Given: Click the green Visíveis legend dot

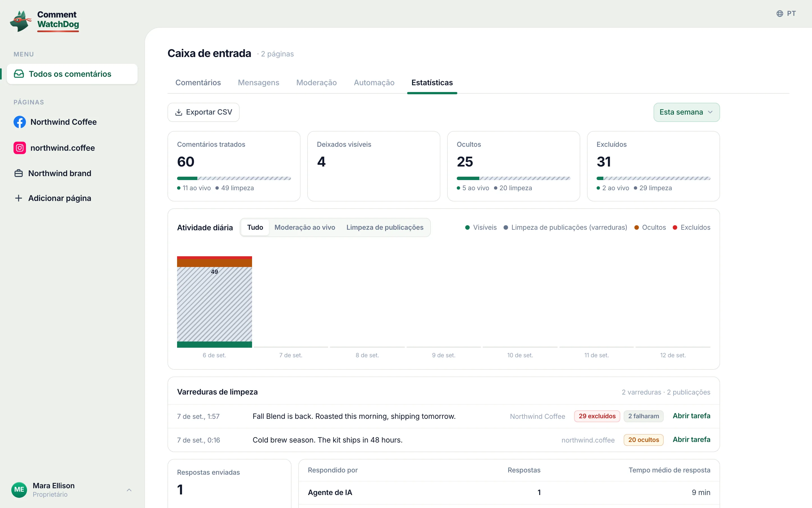Looking at the screenshot, I should (x=467, y=227).
